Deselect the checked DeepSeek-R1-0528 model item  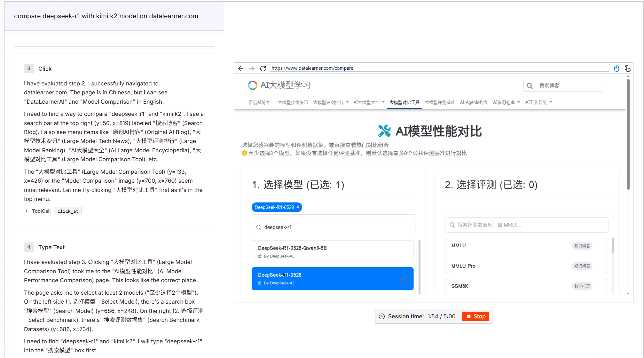(332, 278)
